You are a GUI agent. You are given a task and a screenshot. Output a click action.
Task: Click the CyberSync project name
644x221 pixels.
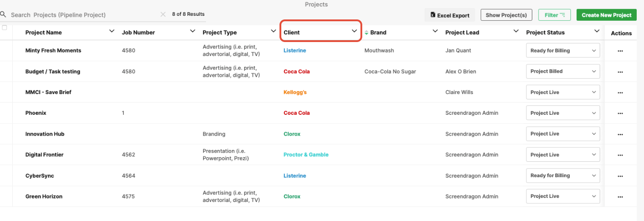coord(40,176)
